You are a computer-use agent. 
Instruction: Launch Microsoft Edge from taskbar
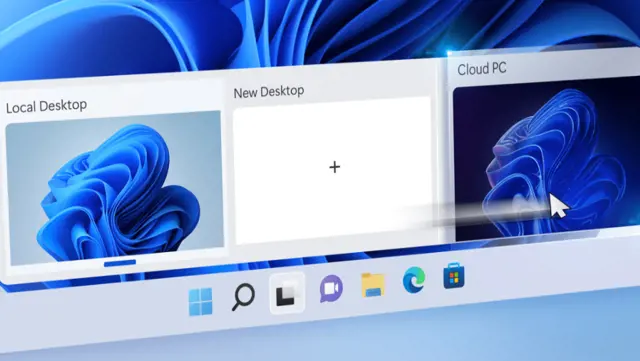(414, 280)
